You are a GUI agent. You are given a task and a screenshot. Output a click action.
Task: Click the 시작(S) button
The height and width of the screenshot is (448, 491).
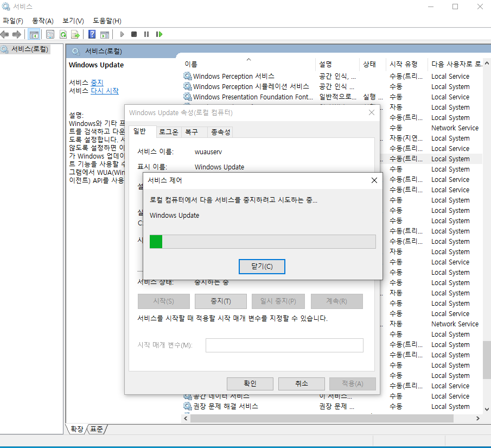pyautogui.click(x=163, y=301)
